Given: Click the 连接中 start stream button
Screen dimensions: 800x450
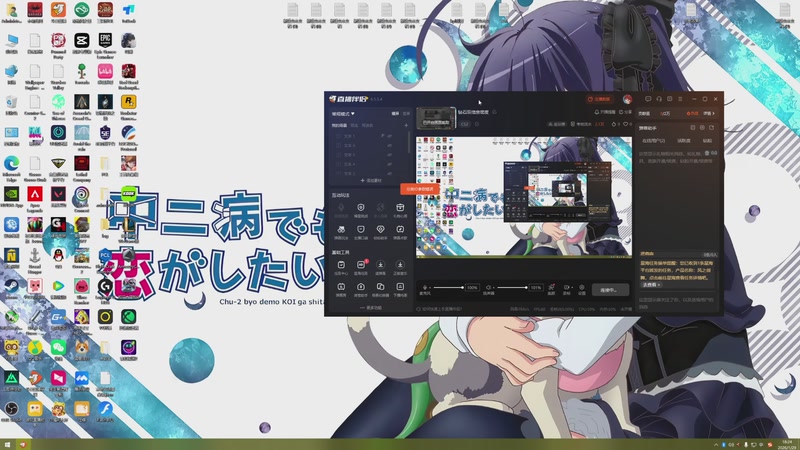Looking at the screenshot, I should [610, 290].
